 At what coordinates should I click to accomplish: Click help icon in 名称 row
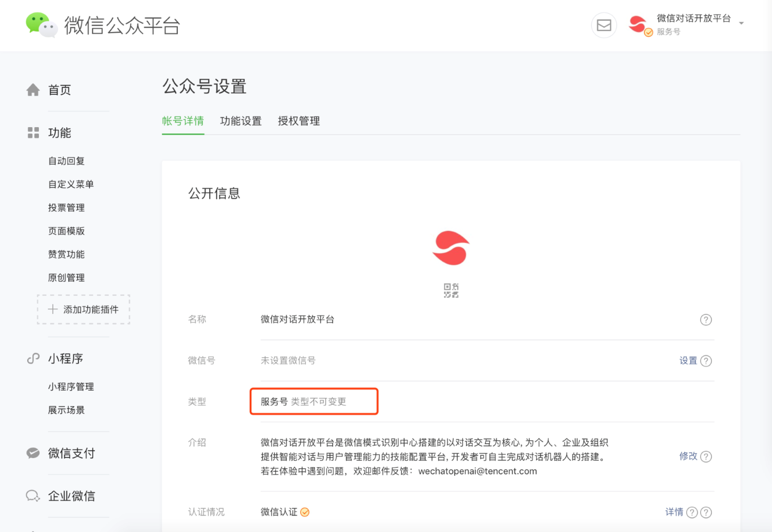(x=706, y=320)
